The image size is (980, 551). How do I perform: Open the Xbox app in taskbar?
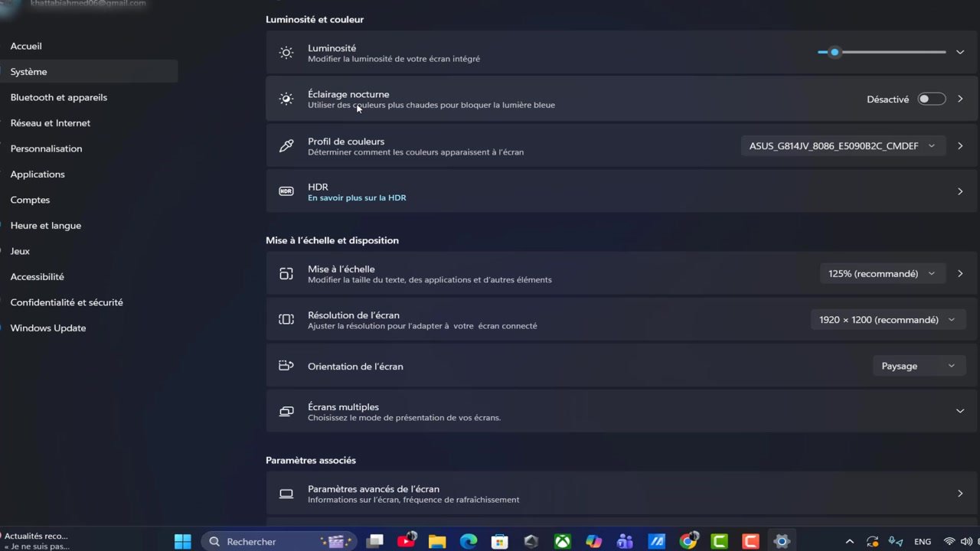click(x=563, y=541)
